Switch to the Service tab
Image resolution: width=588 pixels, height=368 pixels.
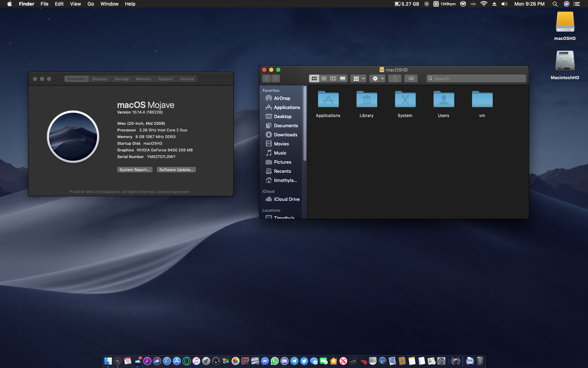pos(187,79)
